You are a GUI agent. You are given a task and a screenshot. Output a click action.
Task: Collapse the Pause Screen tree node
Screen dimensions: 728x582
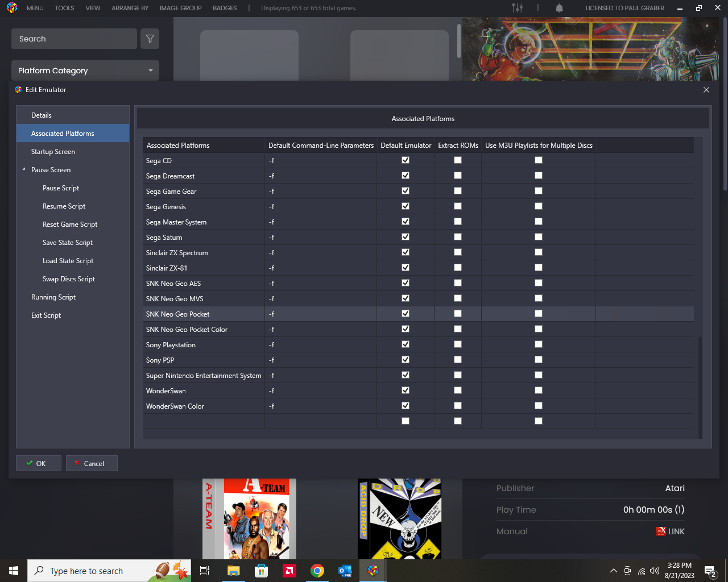pos(24,169)
